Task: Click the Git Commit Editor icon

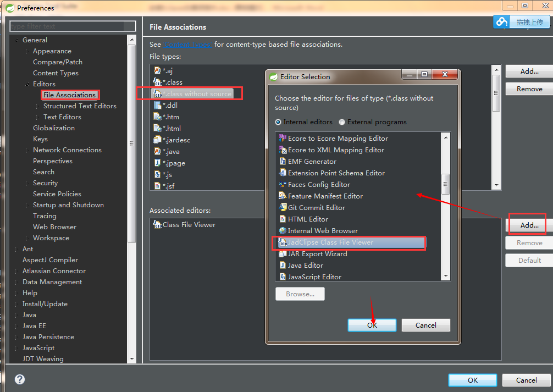Action: pos(283,207)
